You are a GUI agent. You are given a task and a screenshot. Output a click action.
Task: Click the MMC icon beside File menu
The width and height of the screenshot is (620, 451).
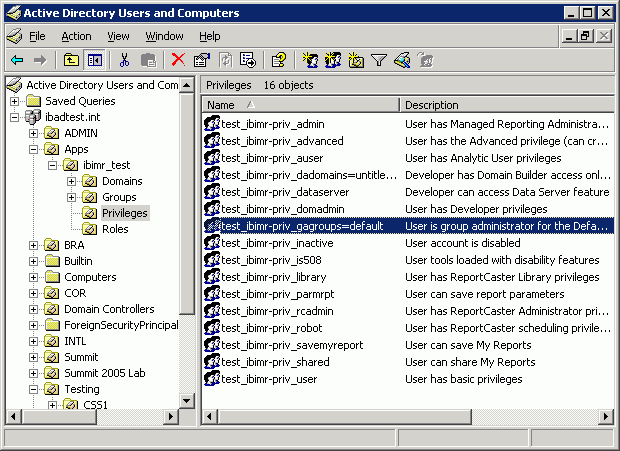point(15,36)
